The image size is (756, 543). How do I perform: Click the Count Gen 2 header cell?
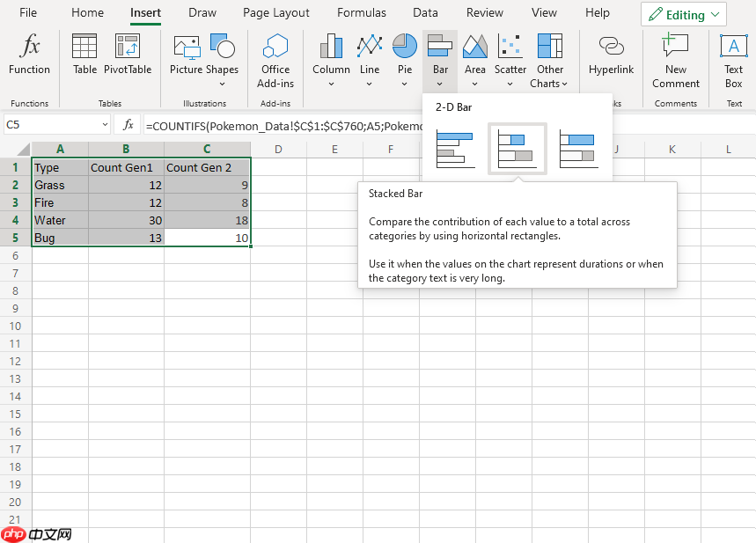(208, 167)
